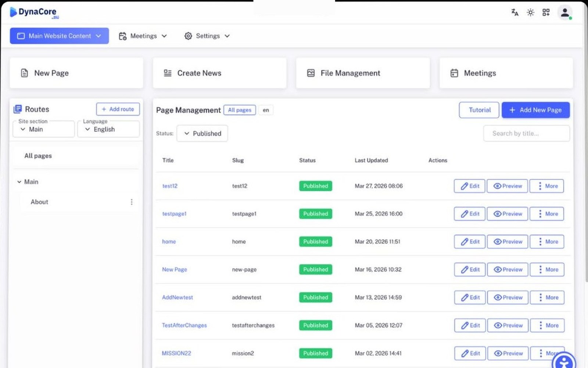Open the test12 page link
The width and height of the screenshot is (588, 368).
(170, 186)
